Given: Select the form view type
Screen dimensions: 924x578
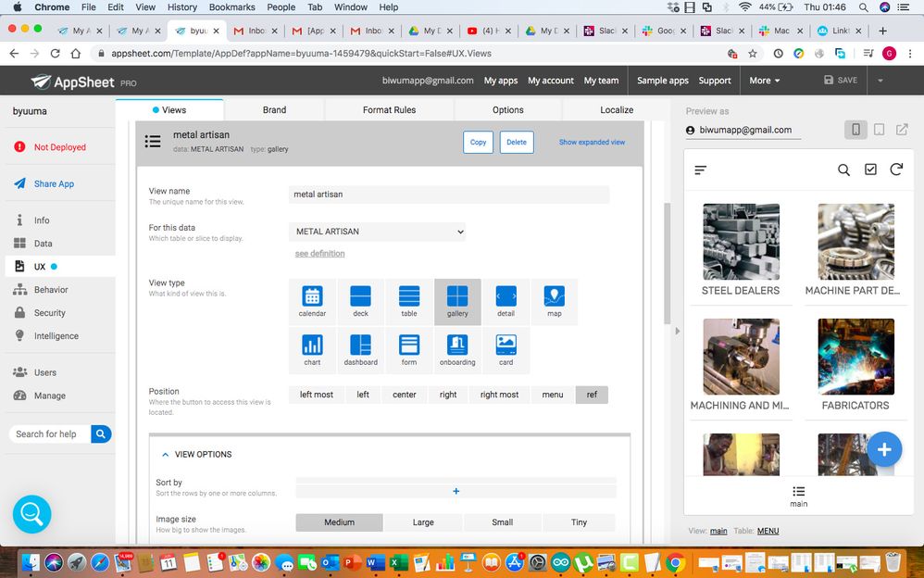Looking at the screenshot, I should click(x=409, y=350).
